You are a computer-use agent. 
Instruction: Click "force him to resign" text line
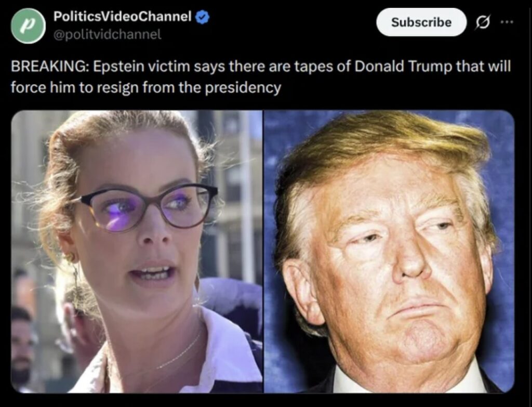coord(75,87)
